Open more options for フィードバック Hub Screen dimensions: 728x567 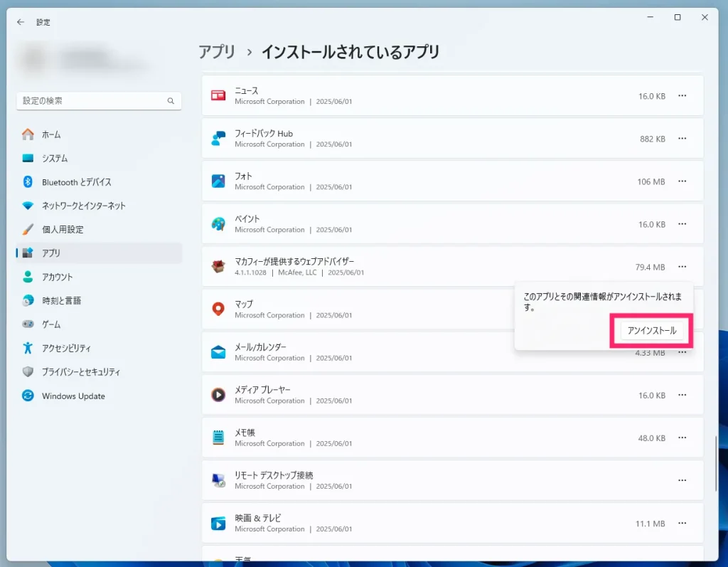click(682, 139)
